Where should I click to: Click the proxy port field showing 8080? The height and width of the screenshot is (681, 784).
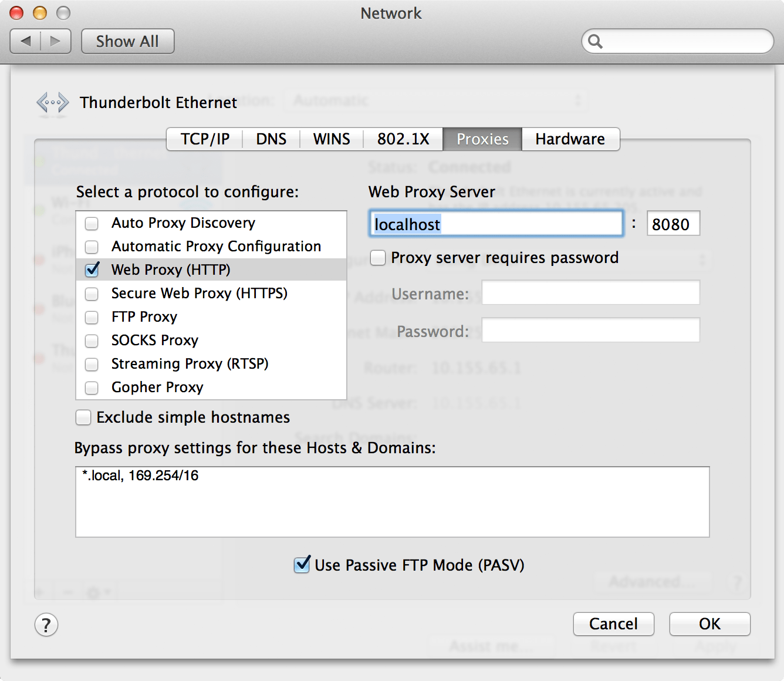tap(673, 224)
